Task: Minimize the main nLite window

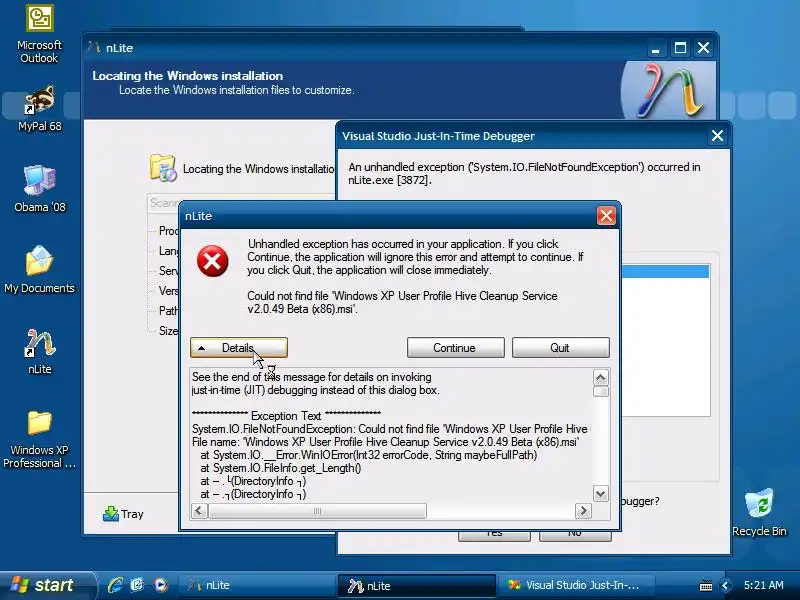Action: (x=656, y=48)
